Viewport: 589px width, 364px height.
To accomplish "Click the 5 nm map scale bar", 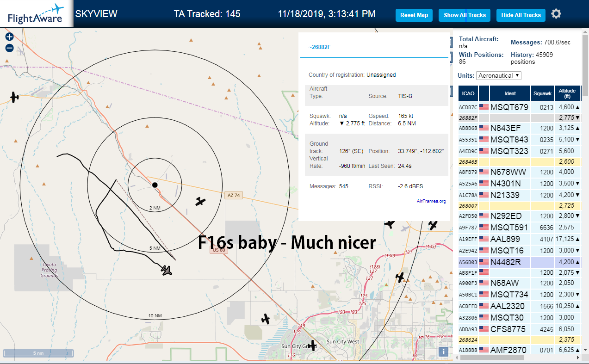I will tap(39, 353).
